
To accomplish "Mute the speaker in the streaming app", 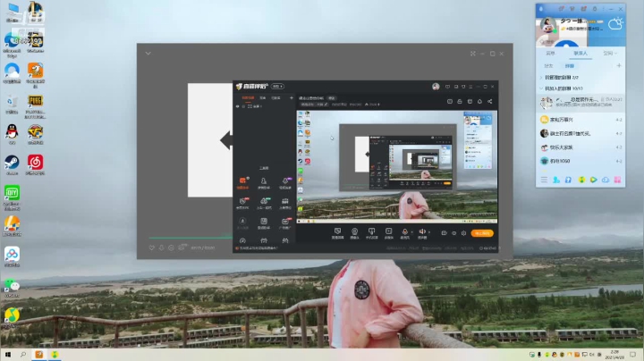I will [x=422, y=232].
